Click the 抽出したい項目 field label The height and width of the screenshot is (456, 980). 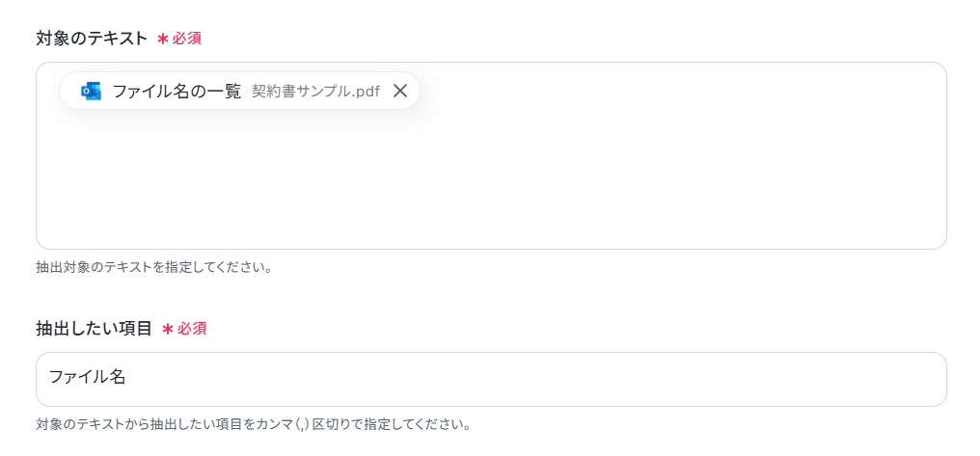coord(95,329)
